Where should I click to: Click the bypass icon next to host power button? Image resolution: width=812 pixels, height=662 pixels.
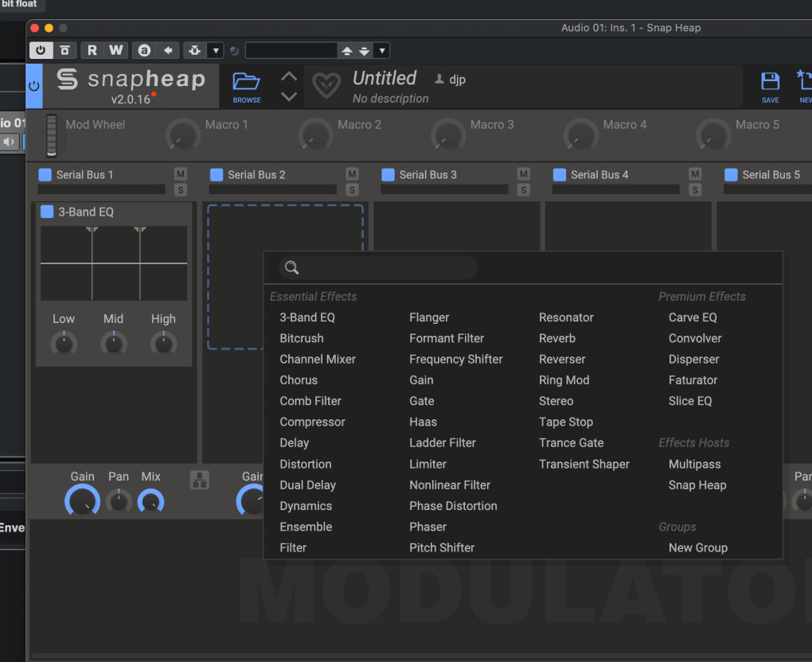[64, 50]
